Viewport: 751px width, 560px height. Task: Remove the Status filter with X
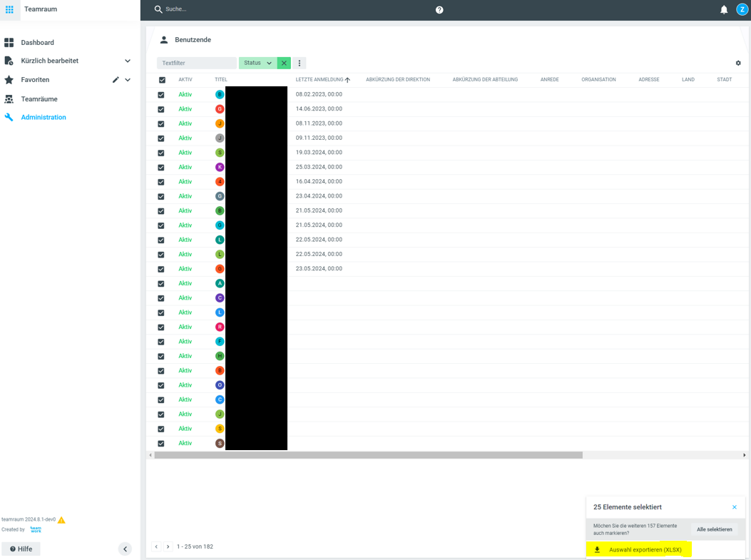click(284, 63)
